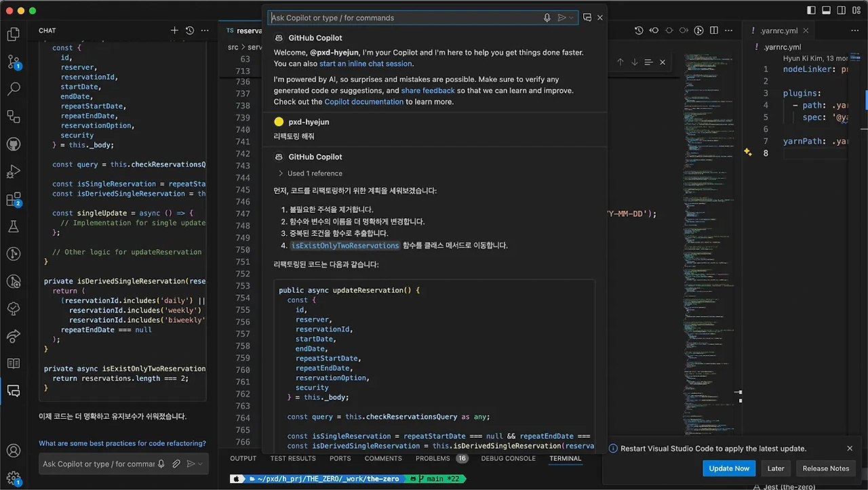Open the Explorer view in activity bar

click(x=14, y=34)
